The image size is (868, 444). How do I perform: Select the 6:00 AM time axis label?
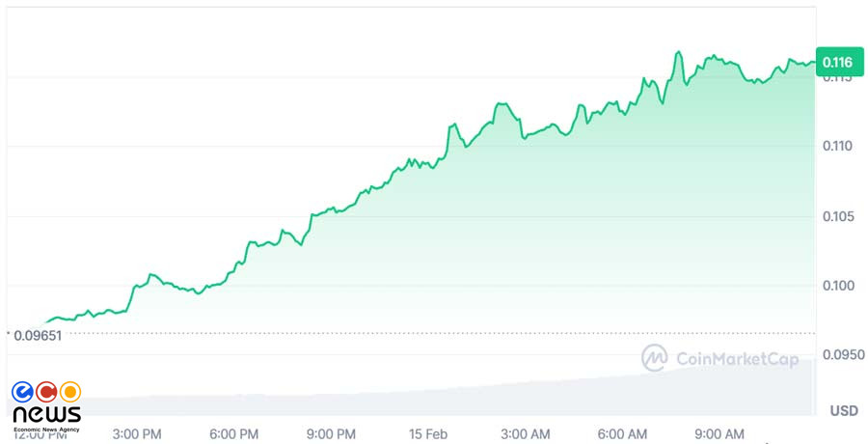[623, 432]
